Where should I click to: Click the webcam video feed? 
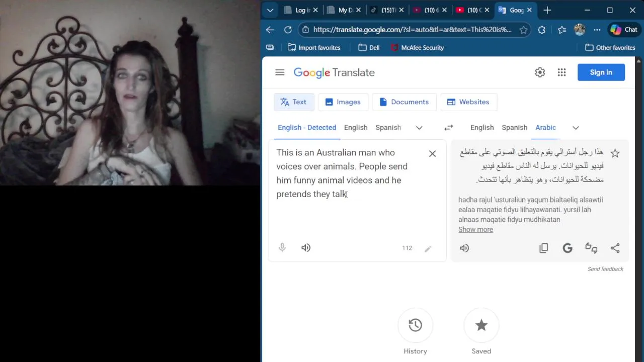coord(130,93)
